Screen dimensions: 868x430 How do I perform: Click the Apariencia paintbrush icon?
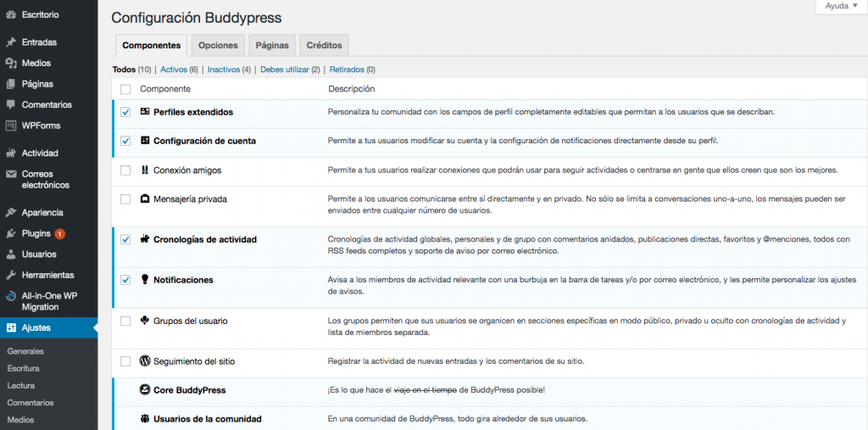pyautogui.click(x=11, y=213)
